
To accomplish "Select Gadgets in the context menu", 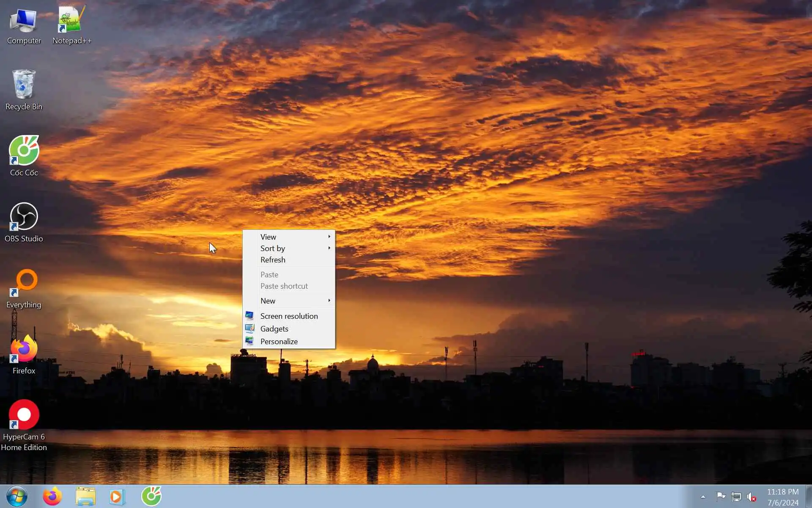I will click(274, 329).
